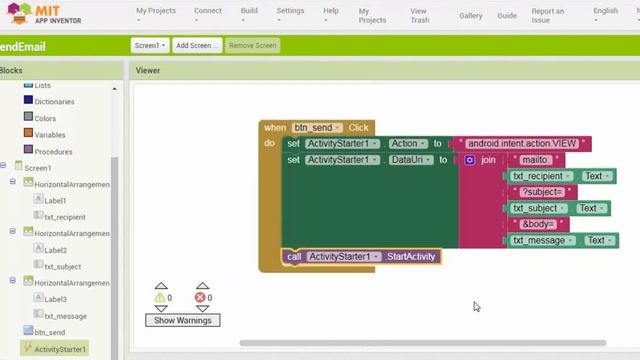This screenshot has height=360, width=640.
Task: Collapse the first HorizontalArrangement node containing Label1
Action: tap(13, 182)
